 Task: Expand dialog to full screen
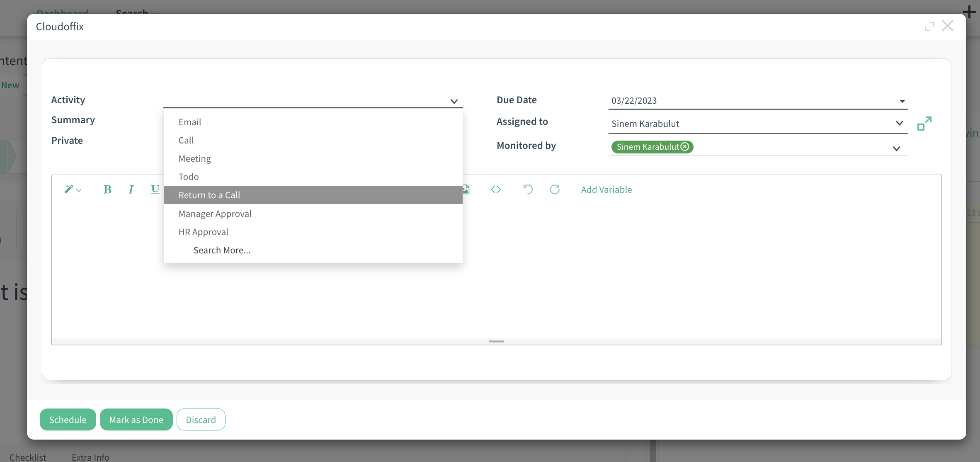(x=929, y=27)
